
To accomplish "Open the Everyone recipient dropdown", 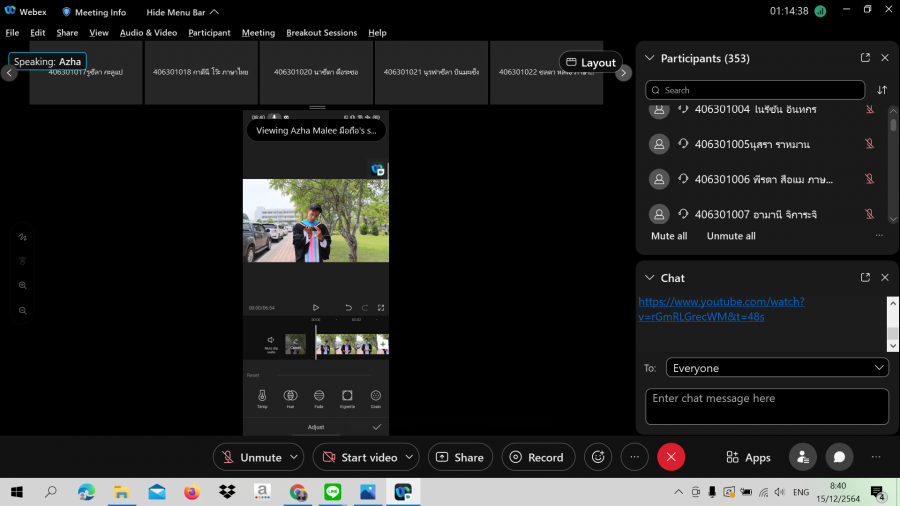I will (x=777, y=368).
